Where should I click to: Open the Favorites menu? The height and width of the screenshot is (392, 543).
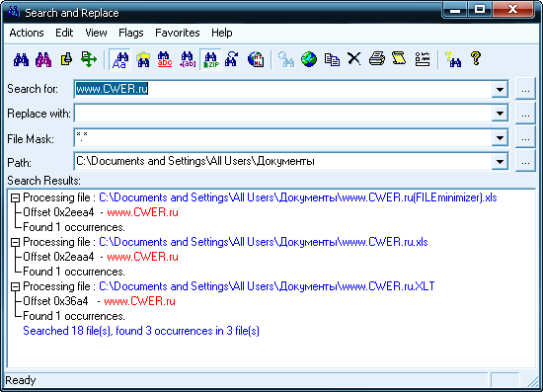click(178, 33)
